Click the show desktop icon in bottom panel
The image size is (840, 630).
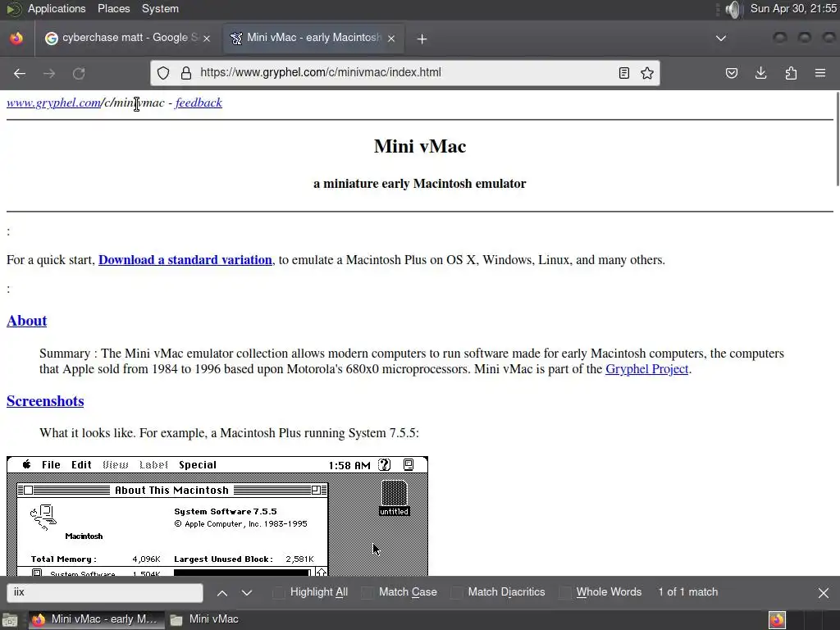click(10, 620)
